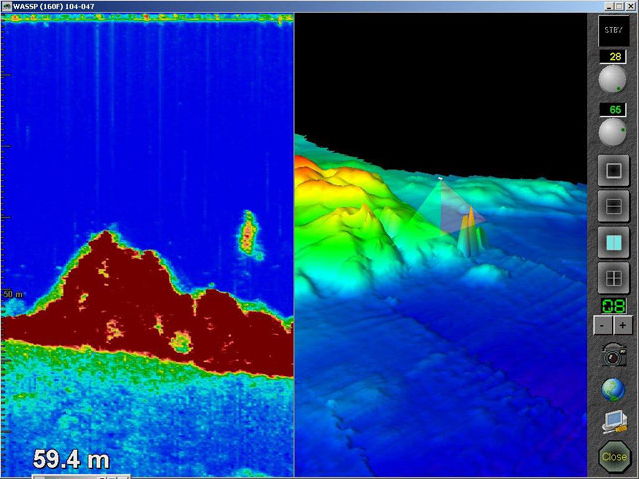This screenshot has height=479, width=639.
Task: Click the 59.4 m depth readout
Action: (x=71, y=460)
